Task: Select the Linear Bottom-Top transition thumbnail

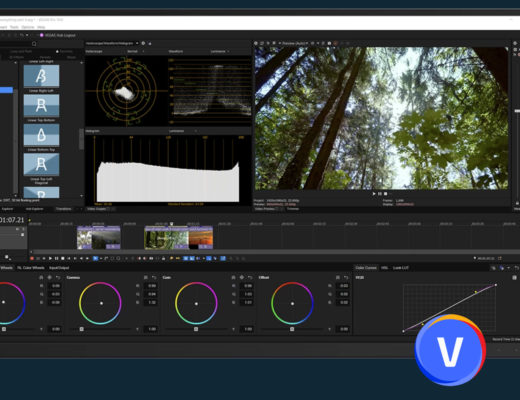Action: [41, 135]
